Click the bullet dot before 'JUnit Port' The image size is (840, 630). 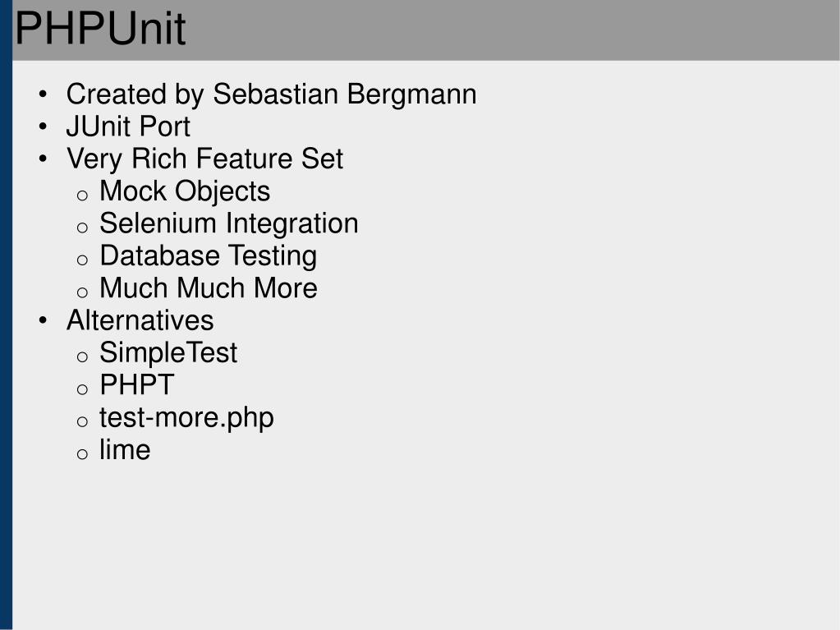(43, 127)
